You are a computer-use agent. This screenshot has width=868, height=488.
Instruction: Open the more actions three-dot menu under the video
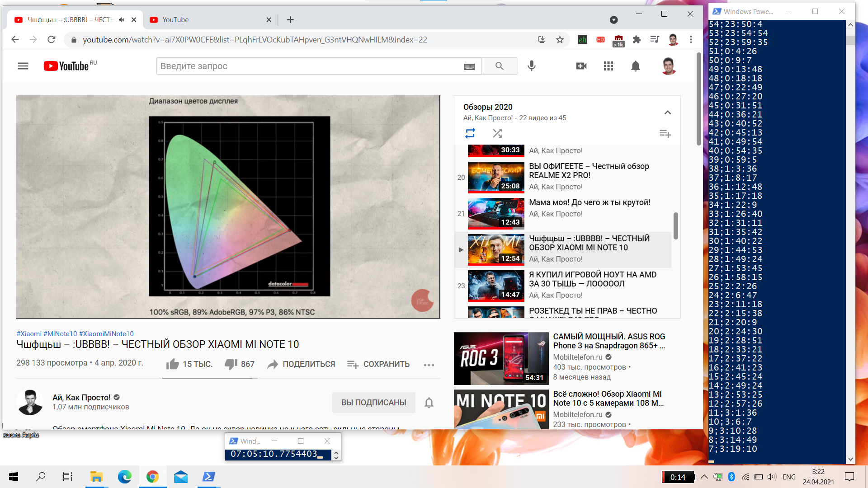tap(429, 365)
